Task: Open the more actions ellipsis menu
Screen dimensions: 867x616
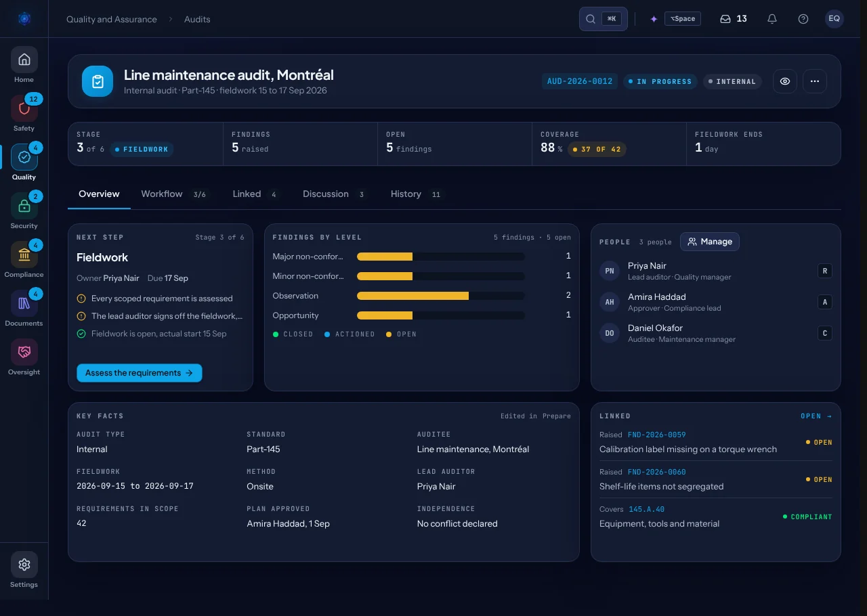Action: click(x=815, y=81)
